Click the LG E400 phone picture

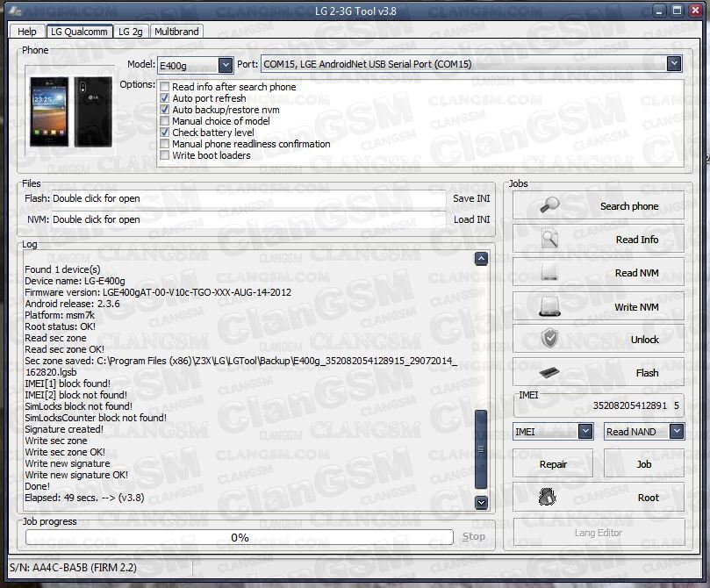click(70, 111)
